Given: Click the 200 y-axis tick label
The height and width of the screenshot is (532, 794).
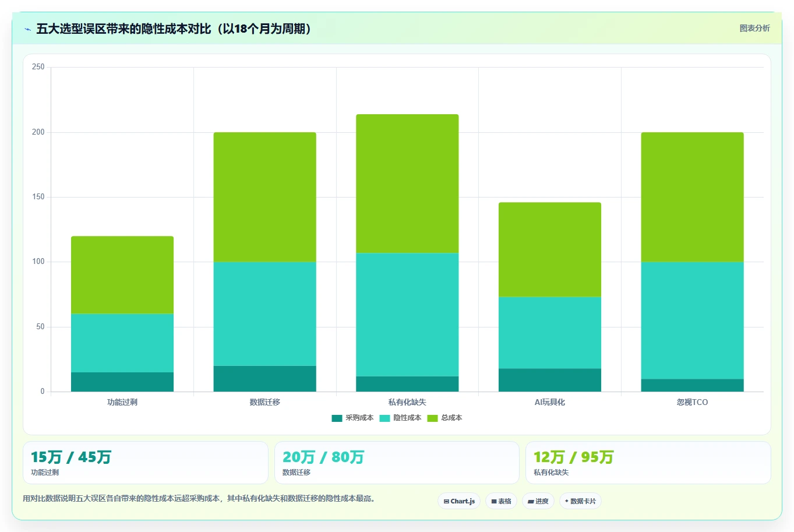Looking at the screenshot, I should (38, 132).
